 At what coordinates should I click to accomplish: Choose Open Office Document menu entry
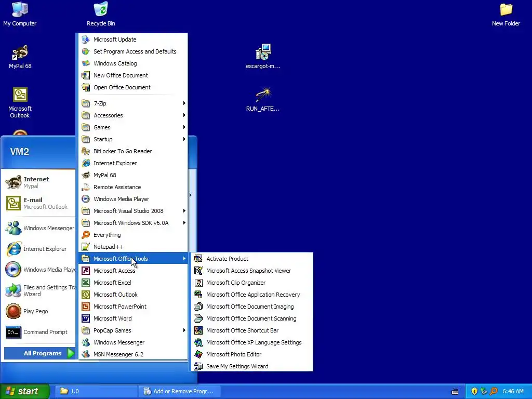pos(133,87)
